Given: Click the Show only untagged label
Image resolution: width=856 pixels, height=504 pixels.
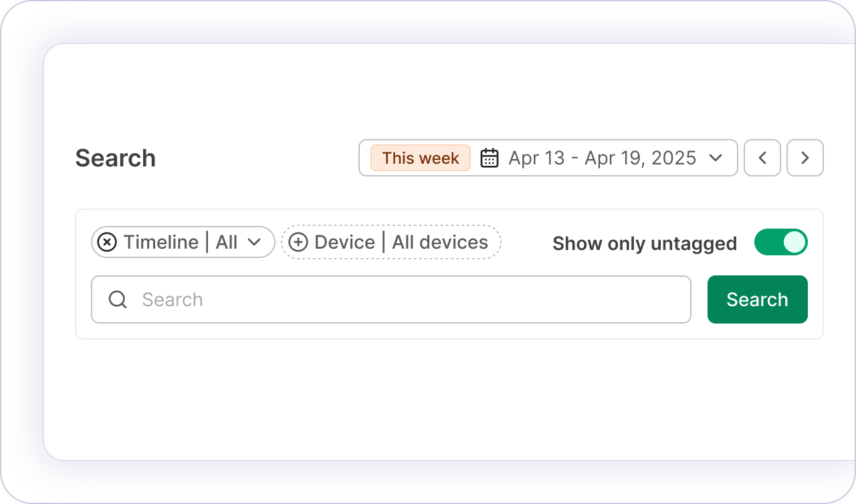Looking at the screenshot, I should [644, 243].
